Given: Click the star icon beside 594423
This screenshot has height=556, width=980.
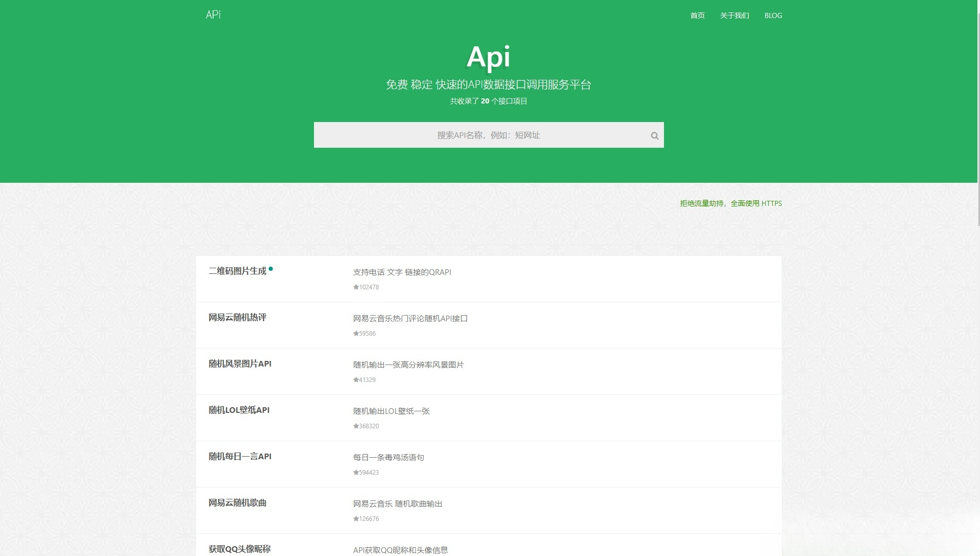Looking at the screenshot, I should point(355,472).
